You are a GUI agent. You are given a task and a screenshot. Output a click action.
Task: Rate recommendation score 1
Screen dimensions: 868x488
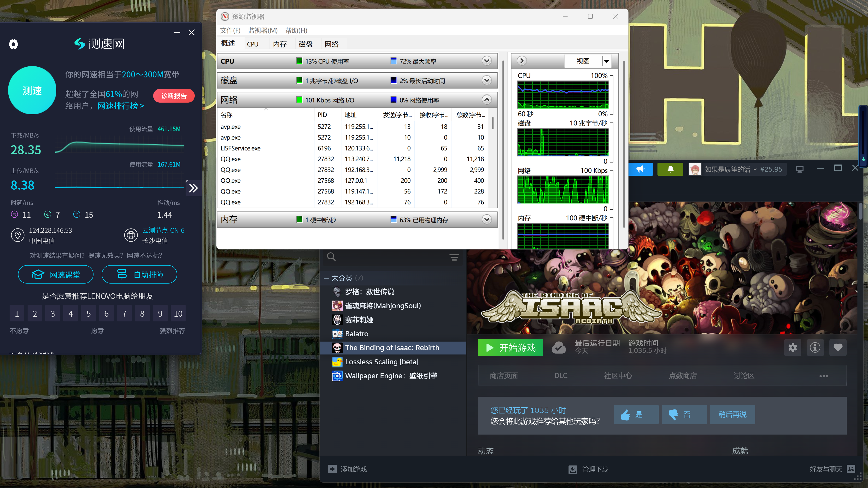coord(17,314)
